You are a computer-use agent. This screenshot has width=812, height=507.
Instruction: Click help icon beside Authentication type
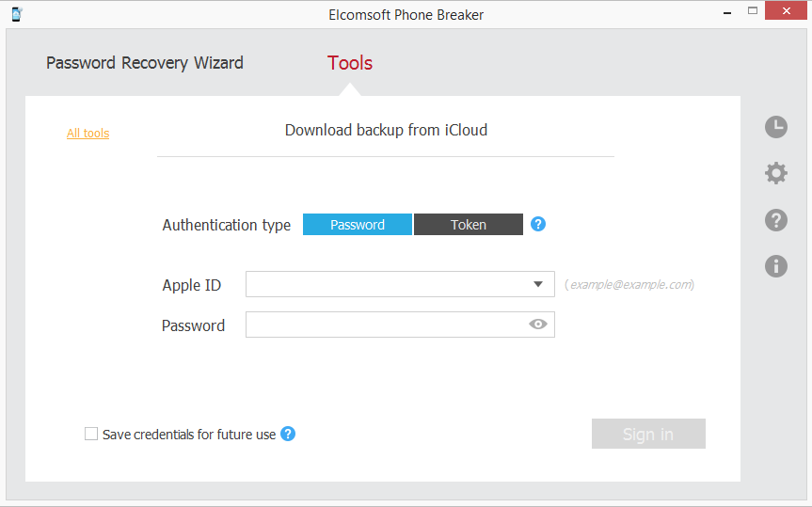[538, 224]
